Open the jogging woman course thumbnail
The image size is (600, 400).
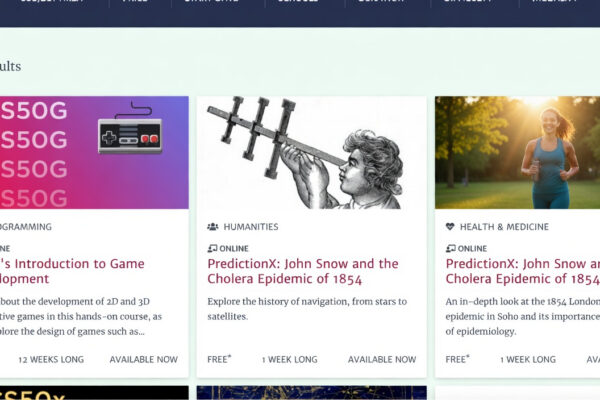pos(517,152)
